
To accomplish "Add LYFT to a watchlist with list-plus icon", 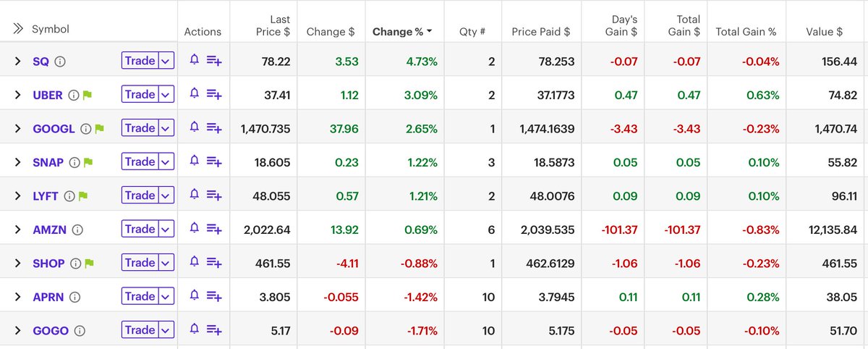I will [x=214, y=195].
